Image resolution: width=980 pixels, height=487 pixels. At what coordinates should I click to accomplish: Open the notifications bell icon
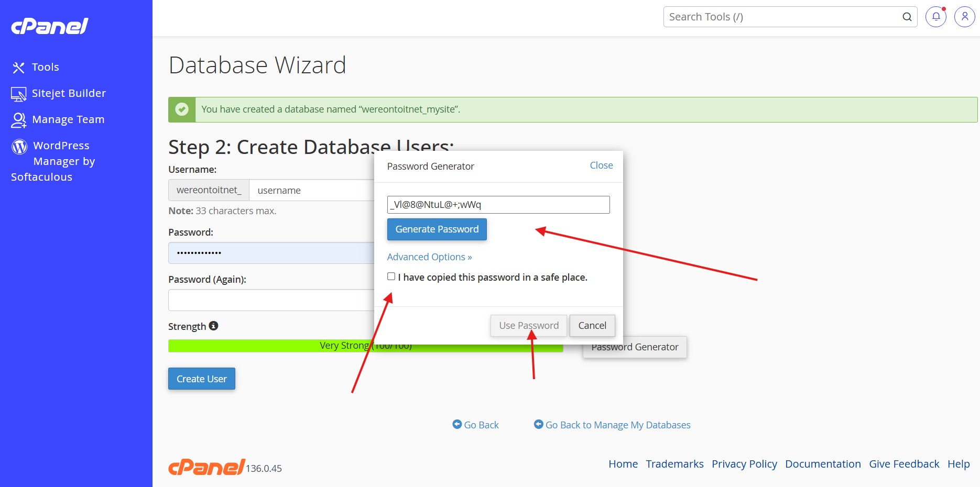(936, 17)
